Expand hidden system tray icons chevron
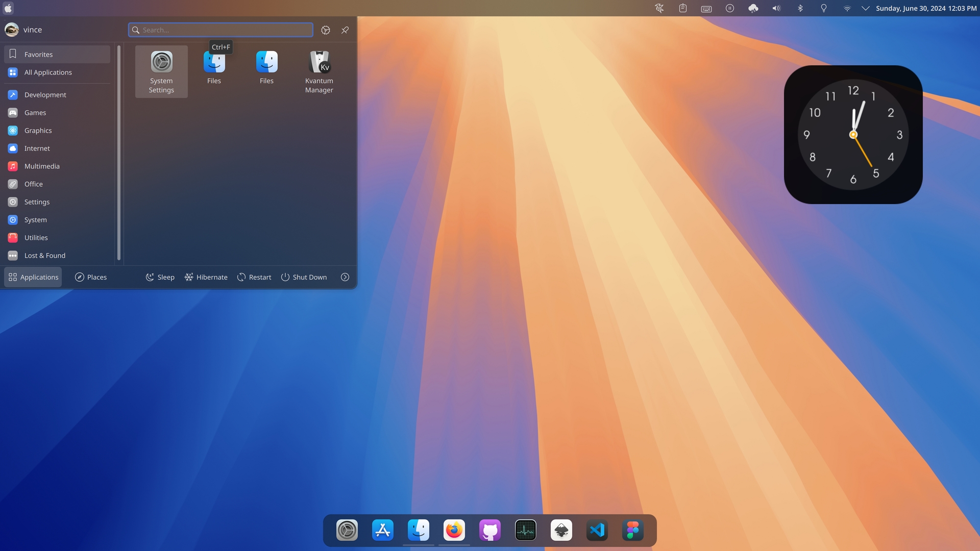This screenshot has width=980, height=551. coord(866,8)
